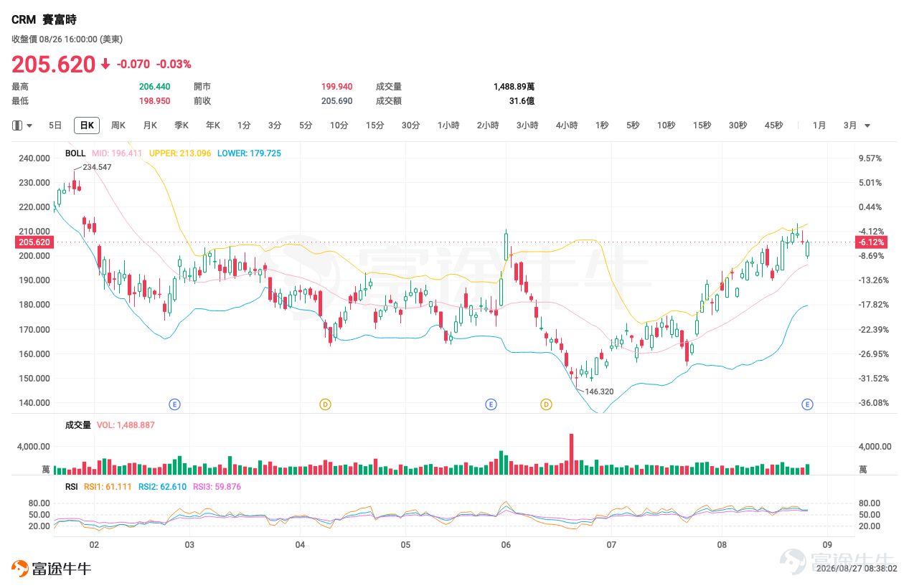909x588 pixels.
Task: Click the BOLL MID: 196.411 value
Action: click(117, 153)
